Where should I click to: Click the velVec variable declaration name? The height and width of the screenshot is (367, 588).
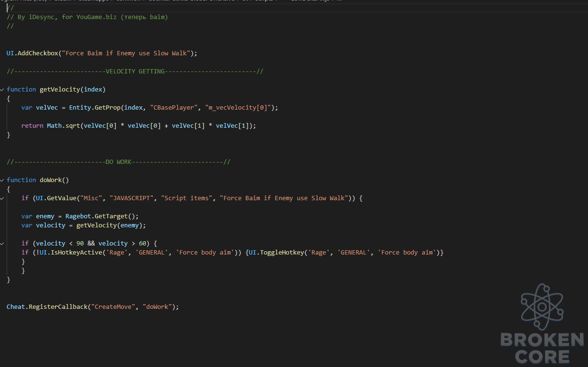[47, 108]
